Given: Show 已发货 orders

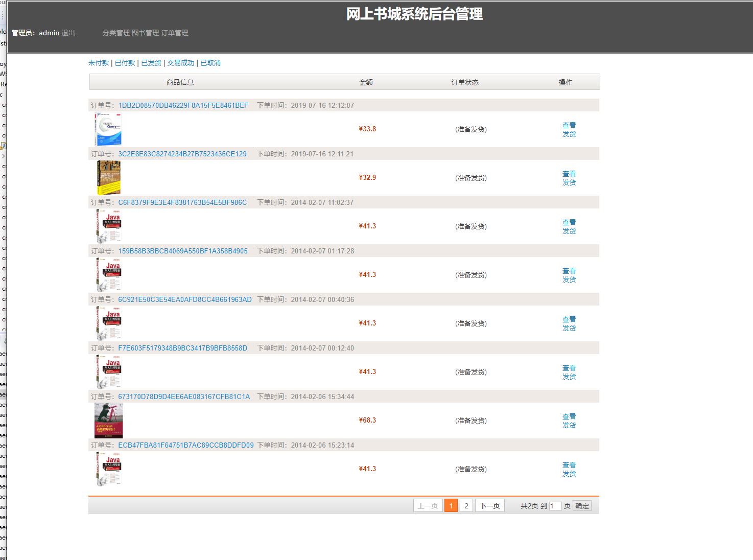Looking at the screenshot, I should (x=151, y=62).
